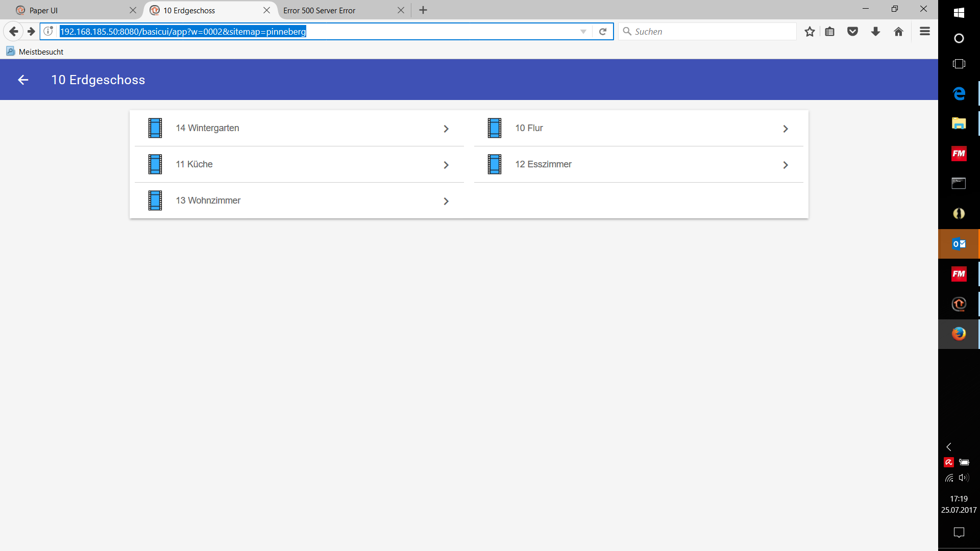Open the 13 Wohnzimmer chevron arrow
The height and width of the screenshot is (551, 980).
pos(446,201)
